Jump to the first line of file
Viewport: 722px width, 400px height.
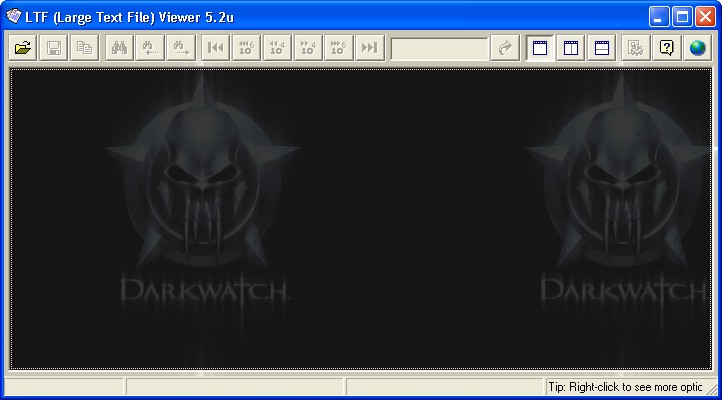tap(215, 47)
